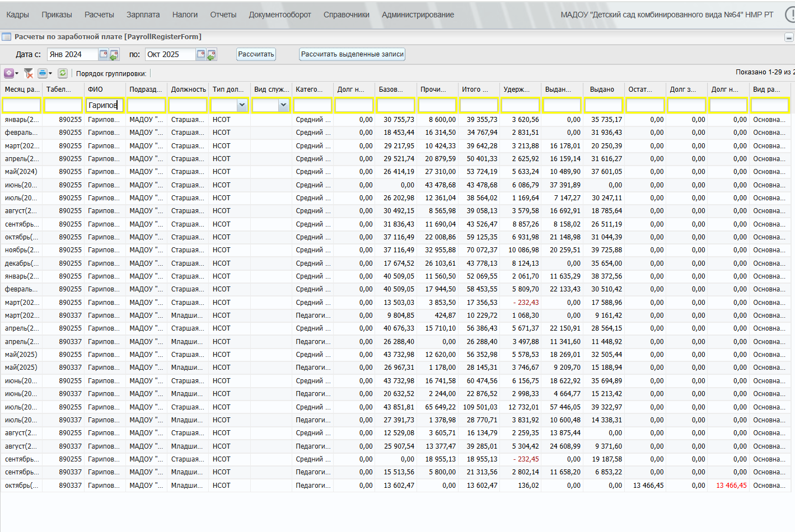This screenshot has width=795, height=532.
Task: Open the 'Справочники' menu
Action: tap(346, 15)
